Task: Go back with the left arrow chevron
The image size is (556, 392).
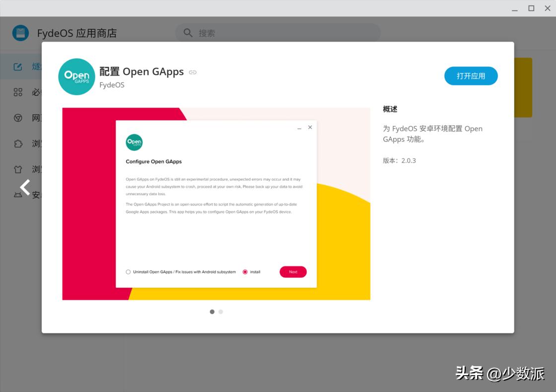Action: [x=25, y=187]
